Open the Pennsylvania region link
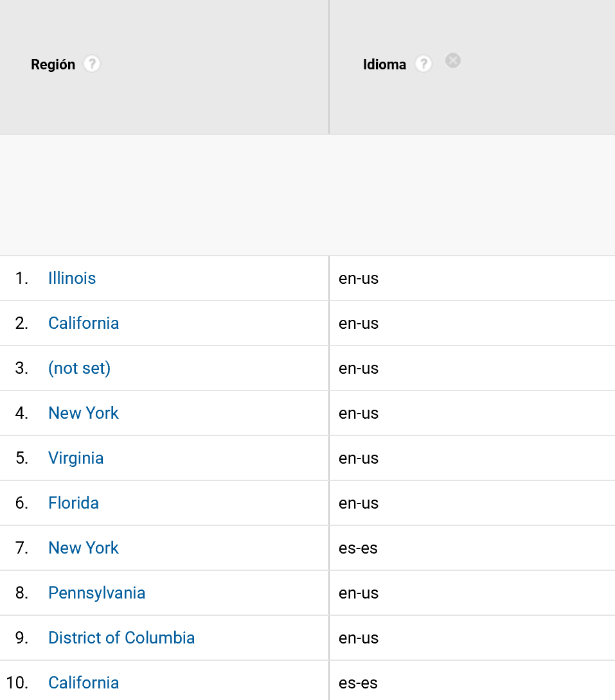615x700 pixels. tap(97, 593)
